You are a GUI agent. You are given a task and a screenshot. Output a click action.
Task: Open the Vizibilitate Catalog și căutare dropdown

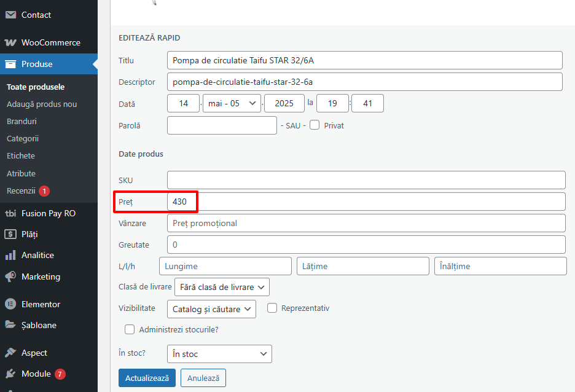[211, 309]
